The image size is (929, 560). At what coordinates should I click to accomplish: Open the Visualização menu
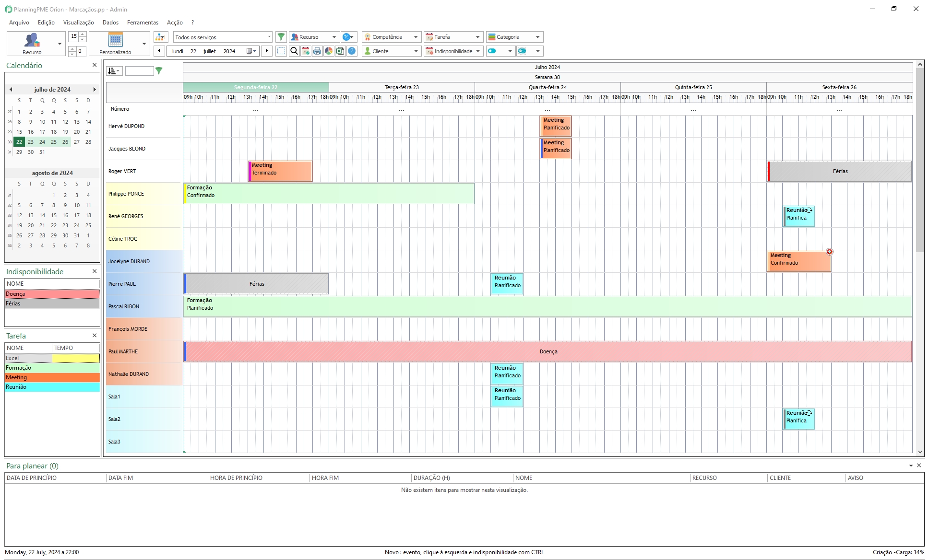79,23
